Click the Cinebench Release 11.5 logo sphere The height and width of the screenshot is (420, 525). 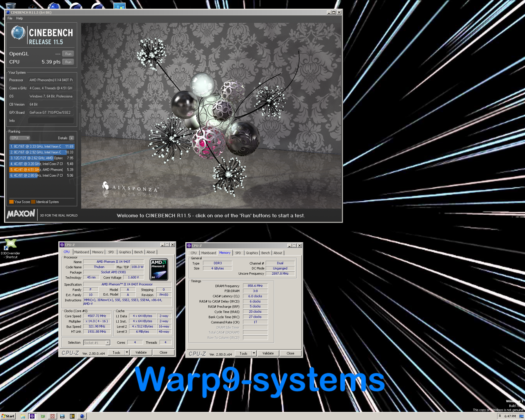pyautogui.click(x=18, y=32)
